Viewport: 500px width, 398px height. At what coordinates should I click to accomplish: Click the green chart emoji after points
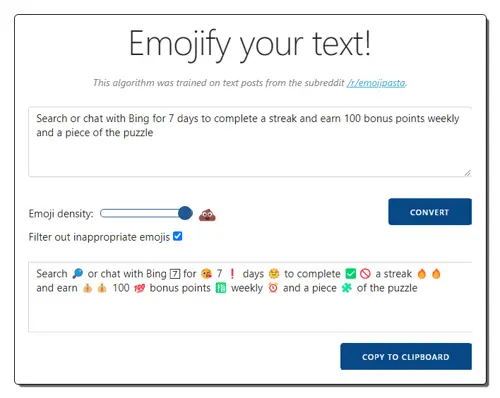(221, 288)
